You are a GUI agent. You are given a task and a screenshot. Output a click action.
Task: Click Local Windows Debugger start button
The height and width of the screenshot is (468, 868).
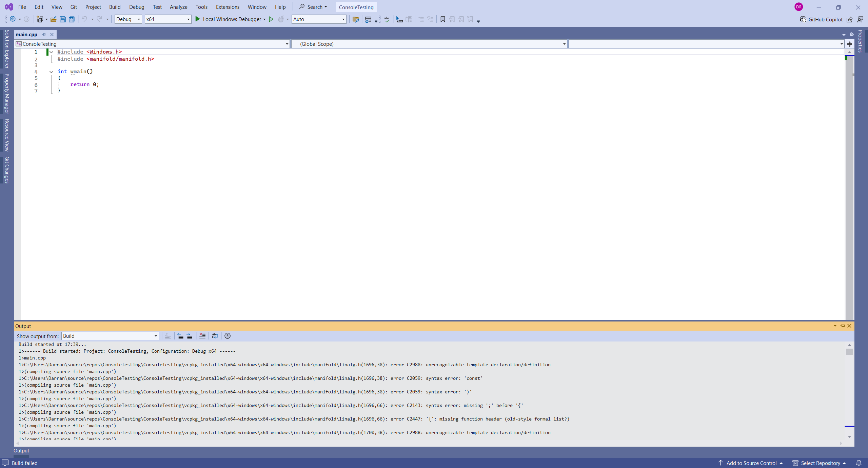(228, 19)
